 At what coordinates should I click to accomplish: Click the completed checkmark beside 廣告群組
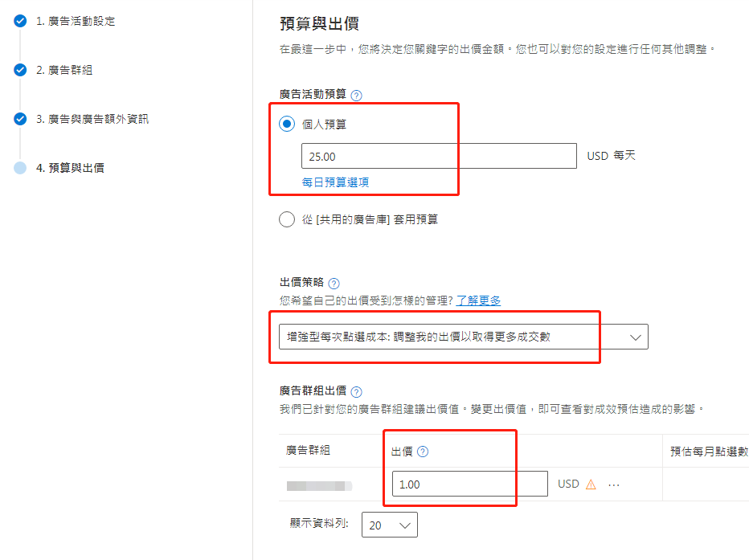[x=19, y=70]
